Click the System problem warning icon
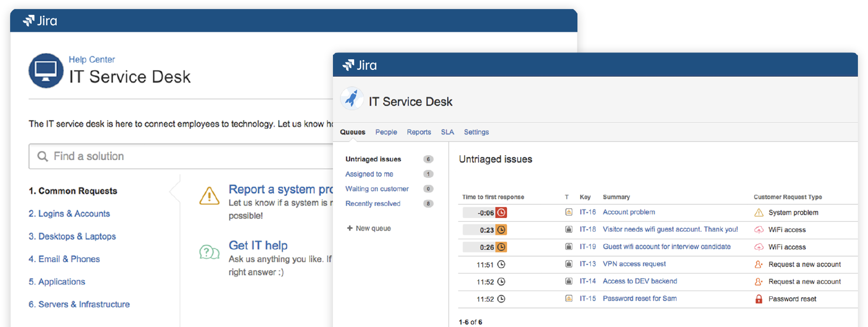The width and height of the screenshot is (868, 327). [758, 213]
